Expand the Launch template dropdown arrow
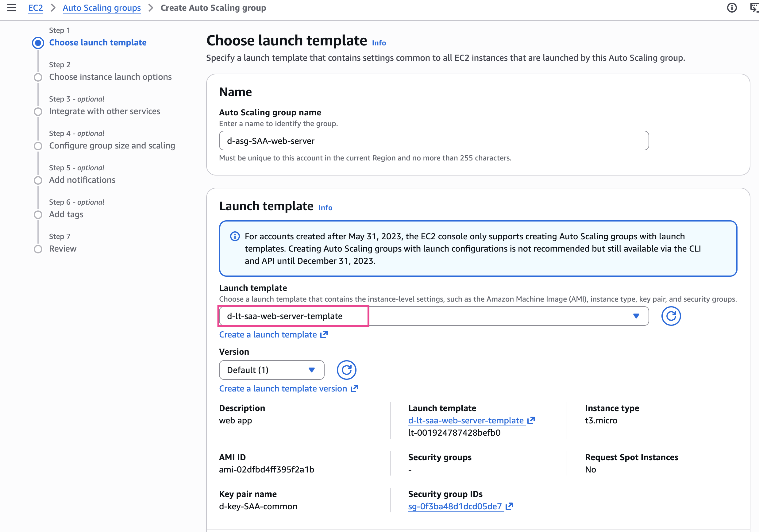 pos(636,316)
